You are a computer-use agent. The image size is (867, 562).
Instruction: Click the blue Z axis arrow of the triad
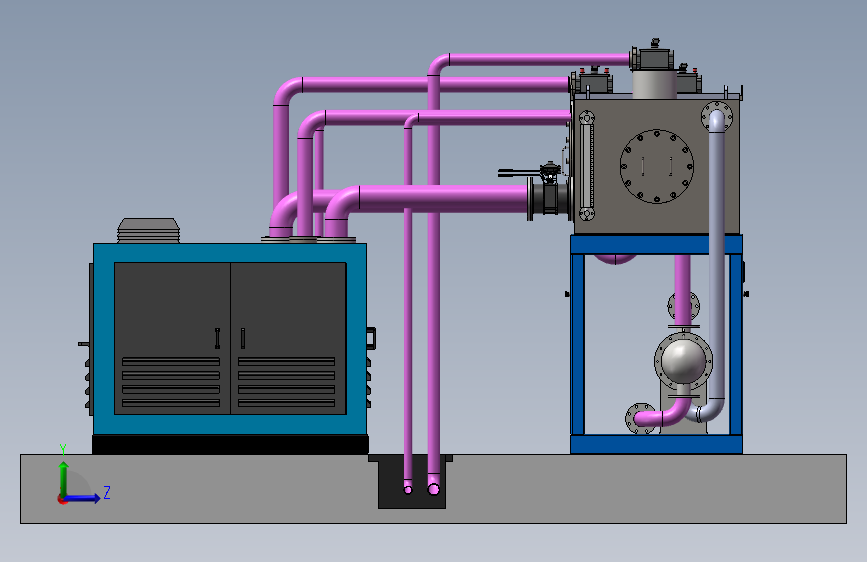tap(83, 498)
